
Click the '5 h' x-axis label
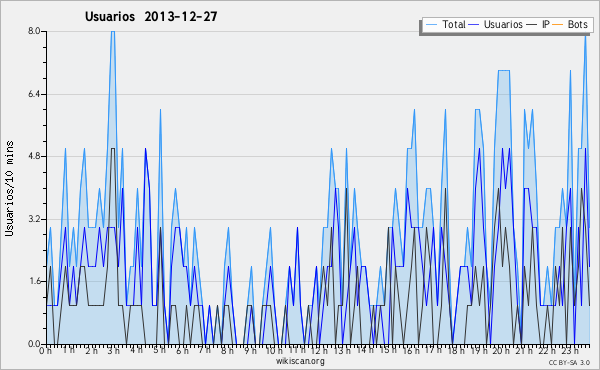(159, 350)
